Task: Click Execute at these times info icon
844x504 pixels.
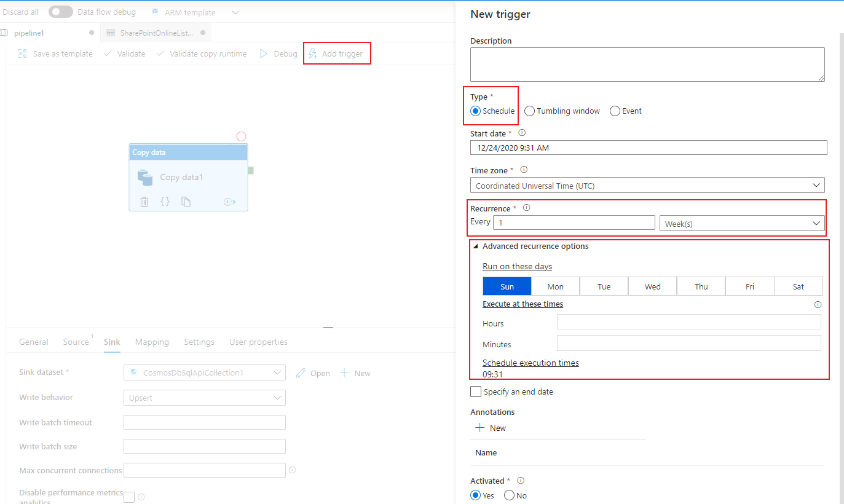Action: 818,304
